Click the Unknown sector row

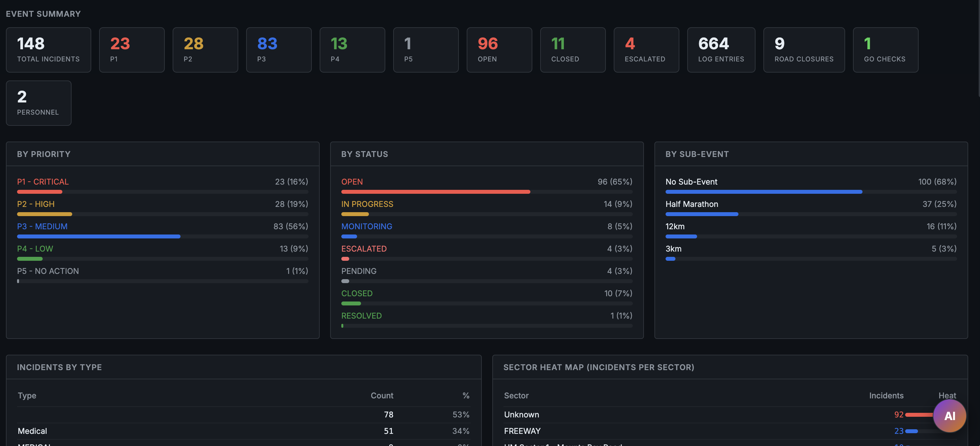pos(730,414)
